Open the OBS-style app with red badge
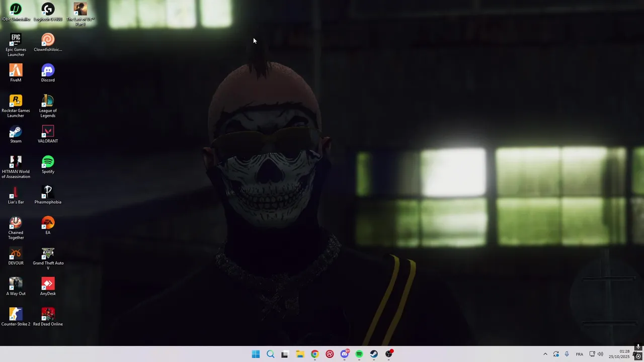The height and width of the screenshot is (362, 644). (x=389, y=354)
